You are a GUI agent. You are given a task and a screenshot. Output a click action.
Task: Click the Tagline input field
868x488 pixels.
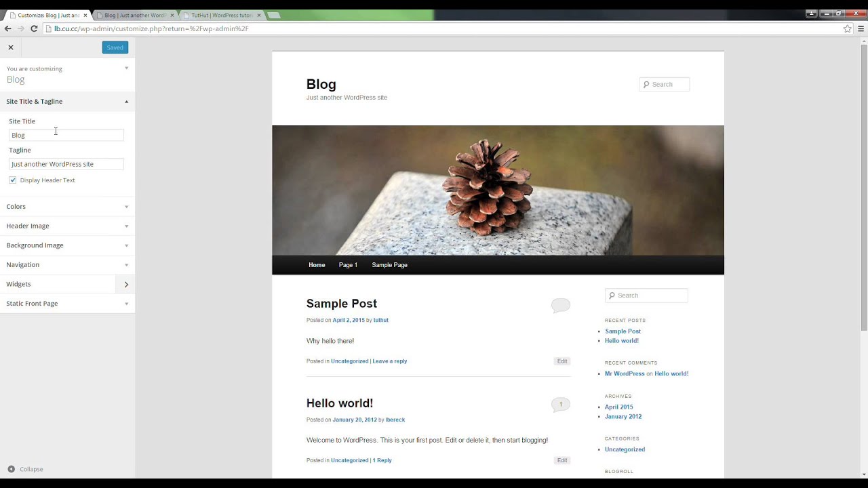point(66,164)
